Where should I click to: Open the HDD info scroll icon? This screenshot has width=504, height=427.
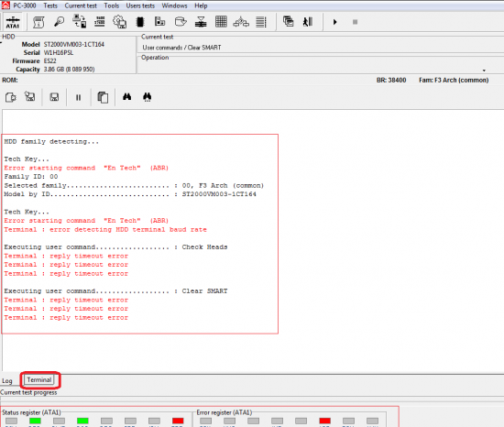(38, 22)
